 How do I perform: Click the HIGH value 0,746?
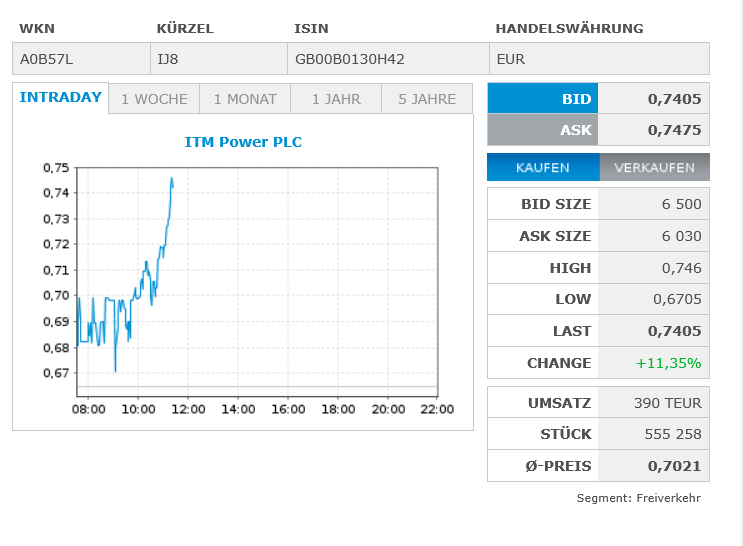tap(681, 268)
